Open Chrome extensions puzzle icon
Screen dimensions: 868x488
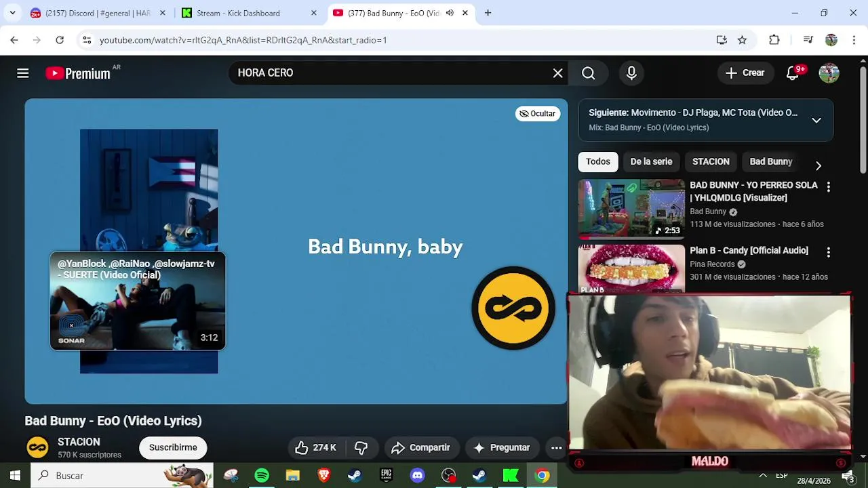[774, 40]
